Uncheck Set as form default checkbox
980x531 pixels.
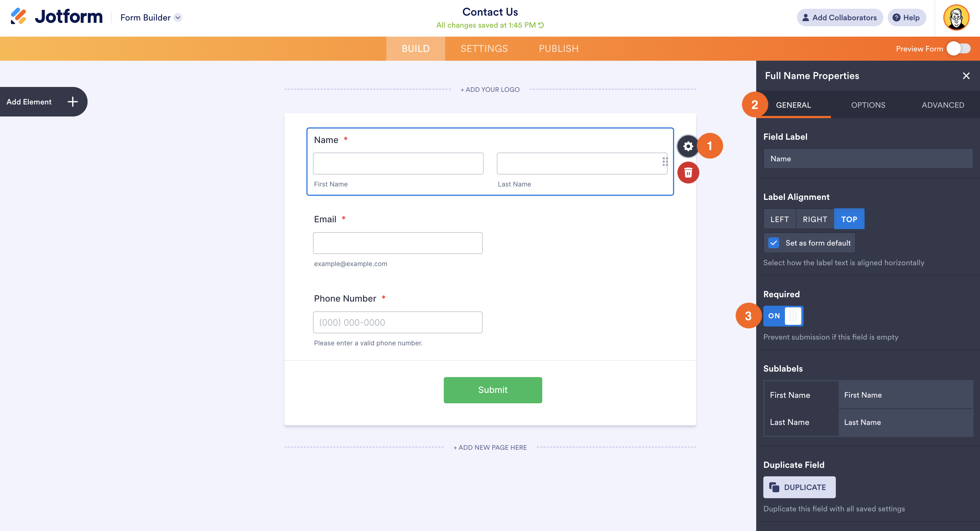pyautogui.click(x=773, y=243)
